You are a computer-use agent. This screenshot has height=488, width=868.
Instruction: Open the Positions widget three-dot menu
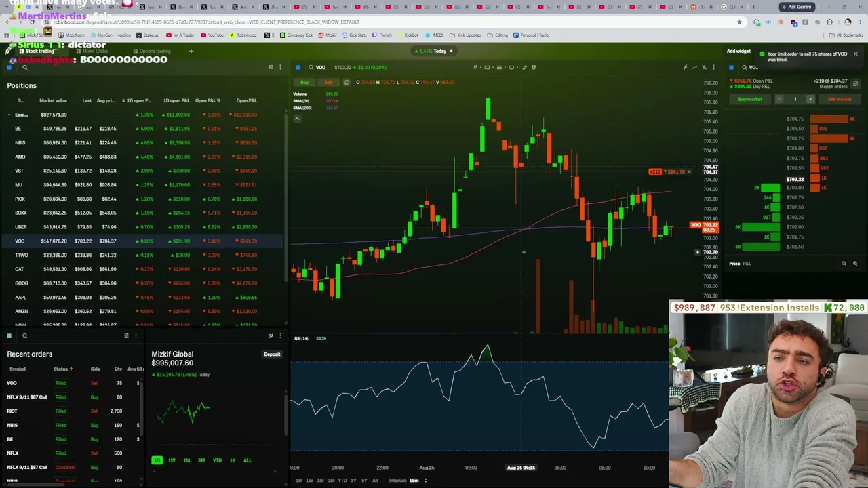(280, 67)
